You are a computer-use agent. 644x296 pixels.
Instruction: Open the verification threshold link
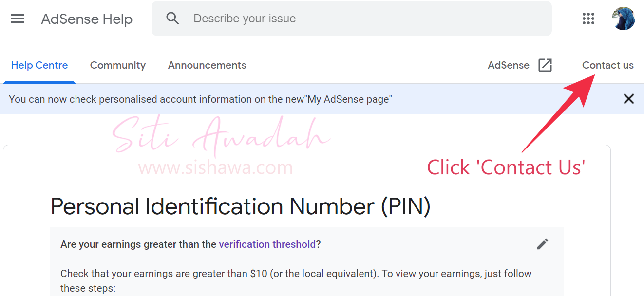tap(267, 244)
